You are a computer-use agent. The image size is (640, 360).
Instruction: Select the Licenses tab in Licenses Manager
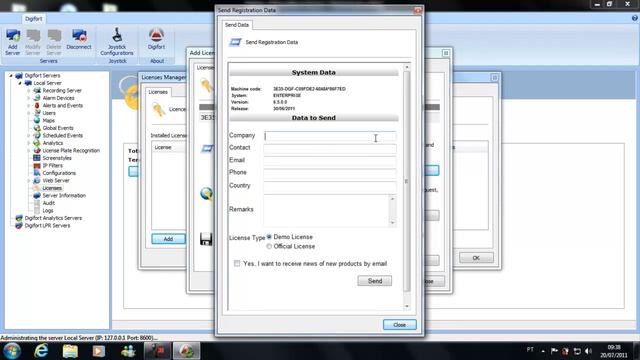(x=158, y=92)
